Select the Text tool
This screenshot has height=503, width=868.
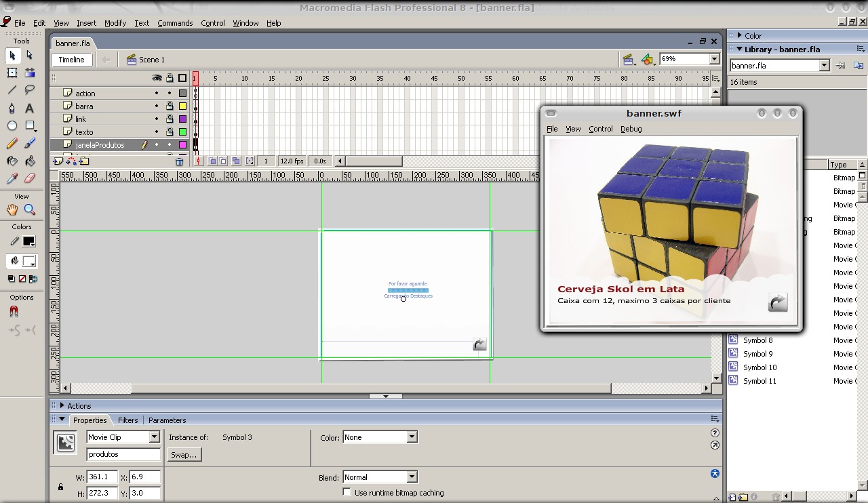30,108
